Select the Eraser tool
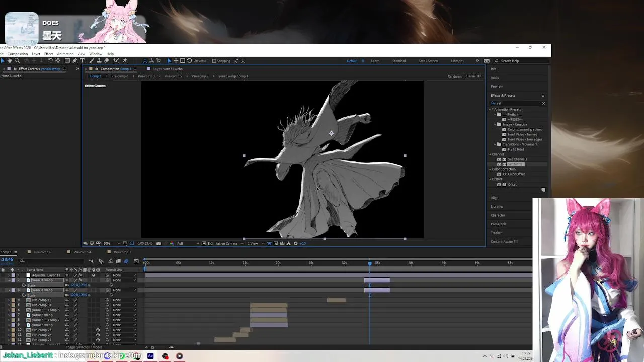This screenshot has width=644, height=362. click(x=106, y=61)
